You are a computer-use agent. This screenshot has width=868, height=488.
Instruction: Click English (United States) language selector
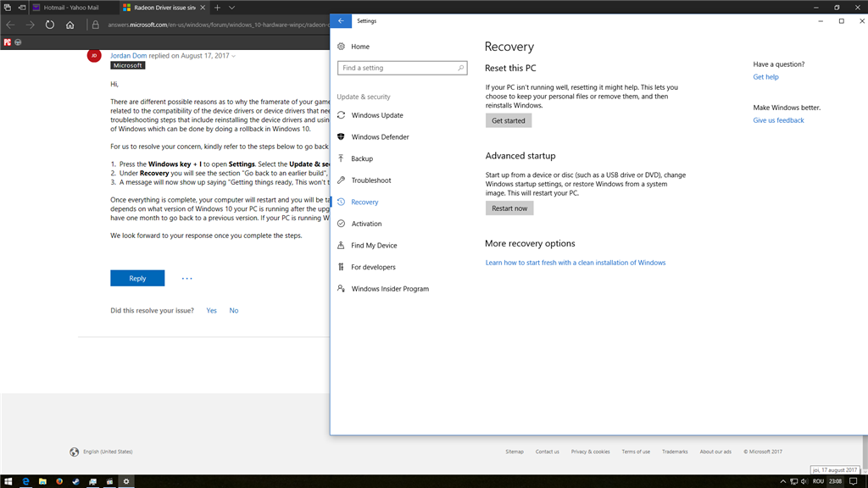click(102, 452)
